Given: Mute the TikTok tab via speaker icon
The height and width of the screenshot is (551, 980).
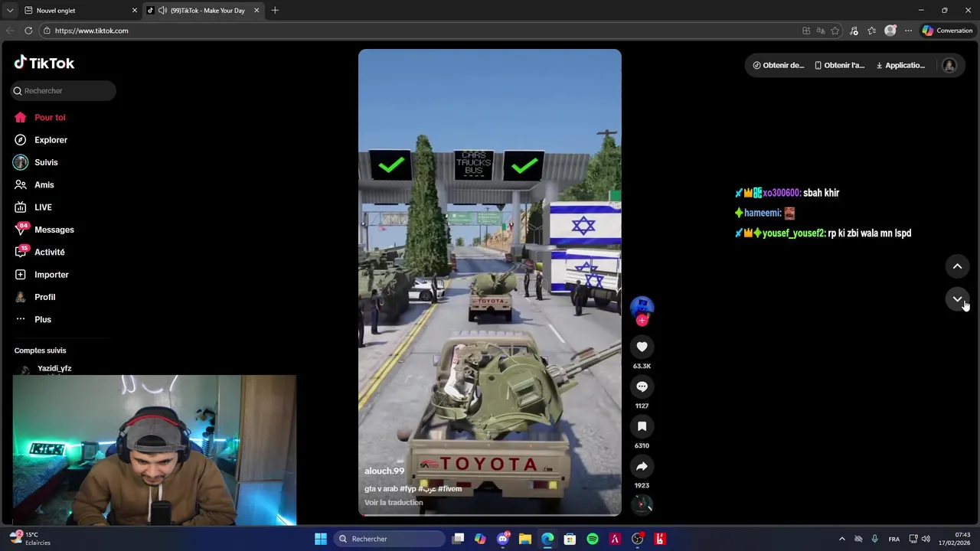Looking at the screenshot, I should coord(162,11).
